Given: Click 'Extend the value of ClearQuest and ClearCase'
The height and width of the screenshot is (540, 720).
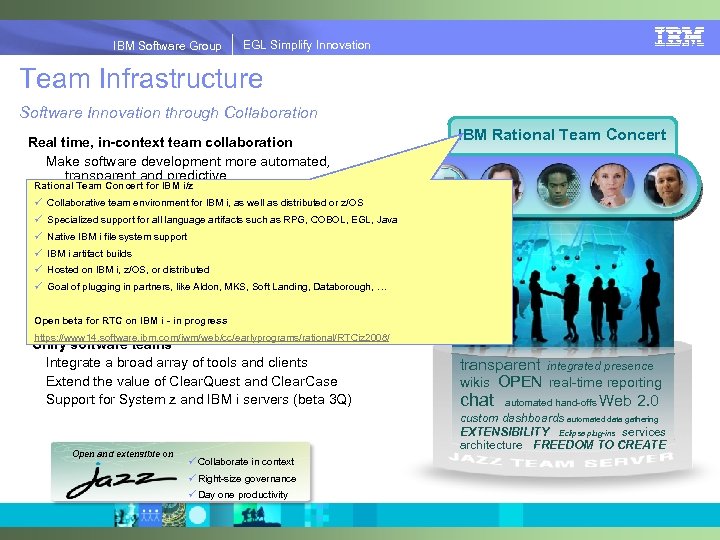Looking at the screenshot, I should point(191,381).
